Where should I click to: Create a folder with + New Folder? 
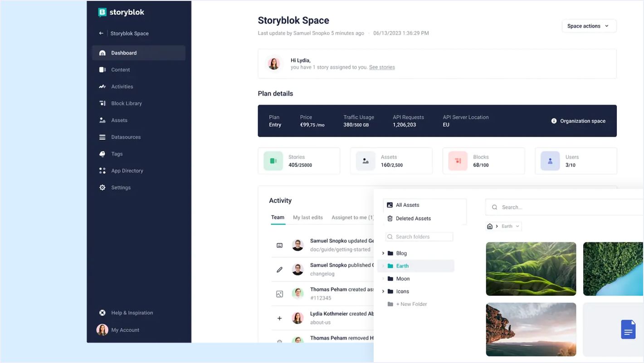pyautogui.click(x=411, y=304)
